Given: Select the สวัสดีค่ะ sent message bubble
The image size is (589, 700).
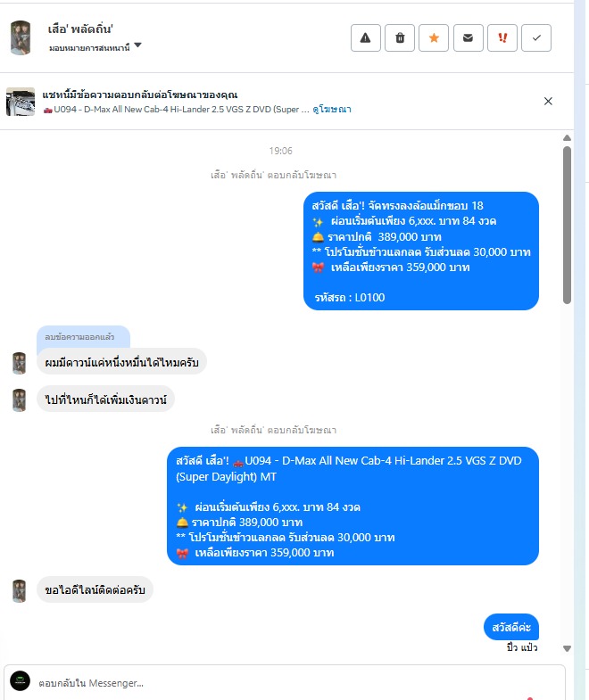Looking at the screenshot, I should [x=511, y=627].
